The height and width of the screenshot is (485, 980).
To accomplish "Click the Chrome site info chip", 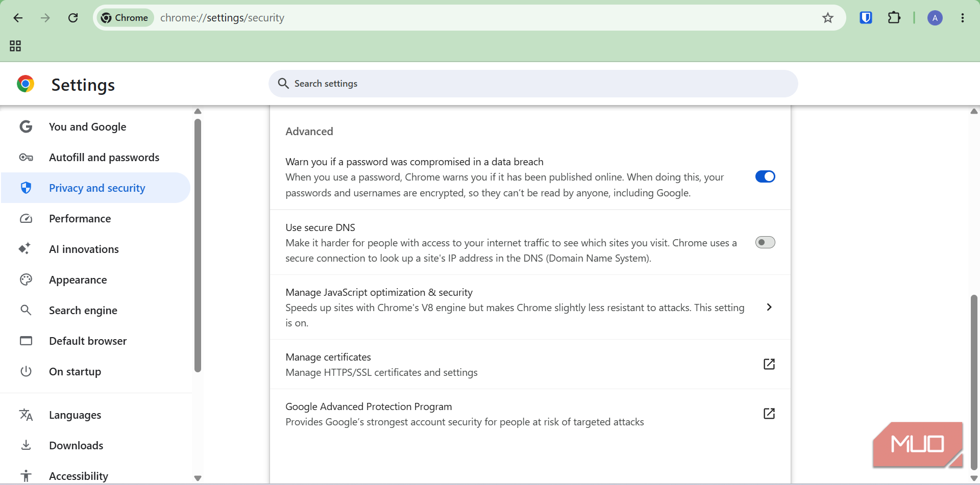I will pos(125,18).
